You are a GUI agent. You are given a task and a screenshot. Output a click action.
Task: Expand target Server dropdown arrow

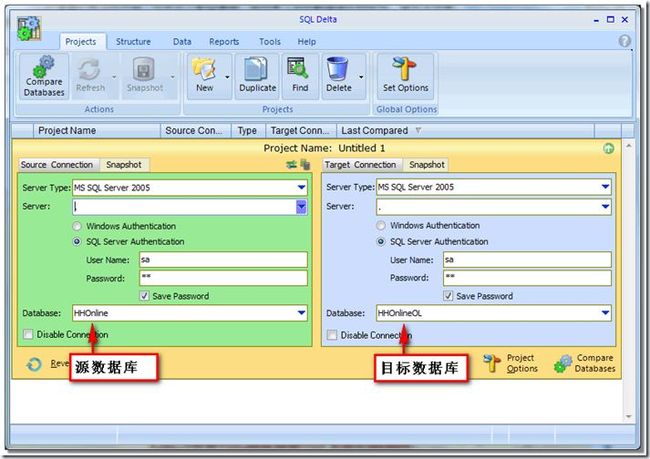pyautogui.click(x=605, y=206)
